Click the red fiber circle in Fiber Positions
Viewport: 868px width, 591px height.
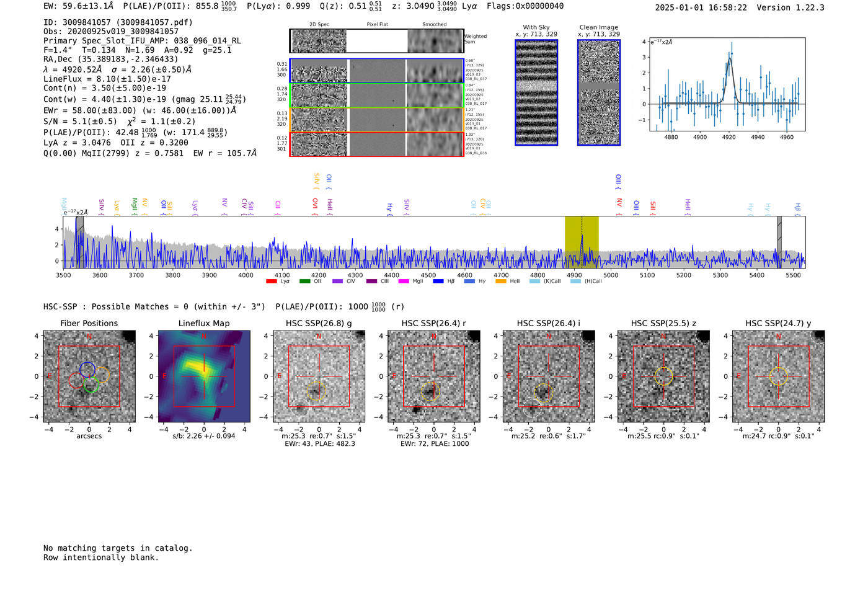coord(77,381)
